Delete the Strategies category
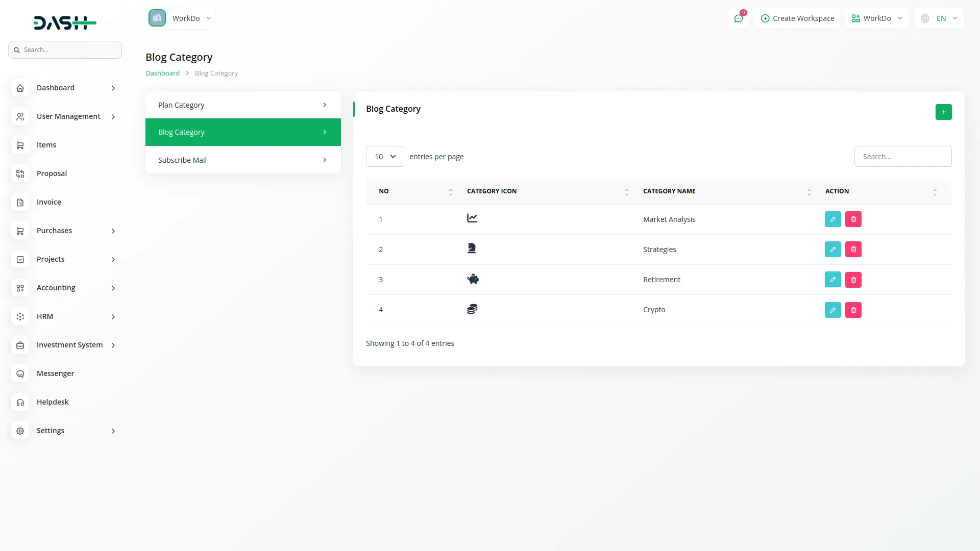Image resolution: width=980 pixels, height=551 pixels. pyautogui.click(x=853, y=249)
